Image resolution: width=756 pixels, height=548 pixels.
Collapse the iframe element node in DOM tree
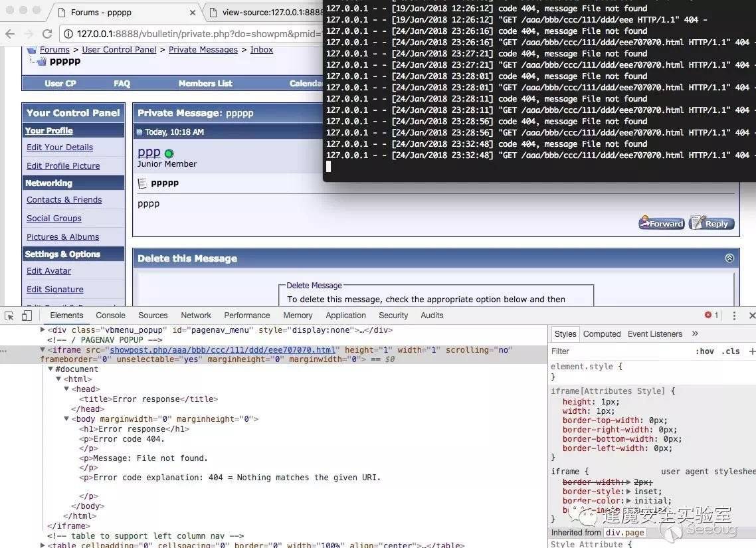43,350
